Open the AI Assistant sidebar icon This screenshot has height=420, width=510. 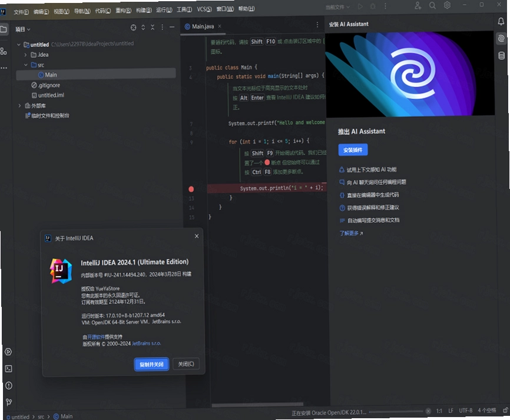pos(501,39)
